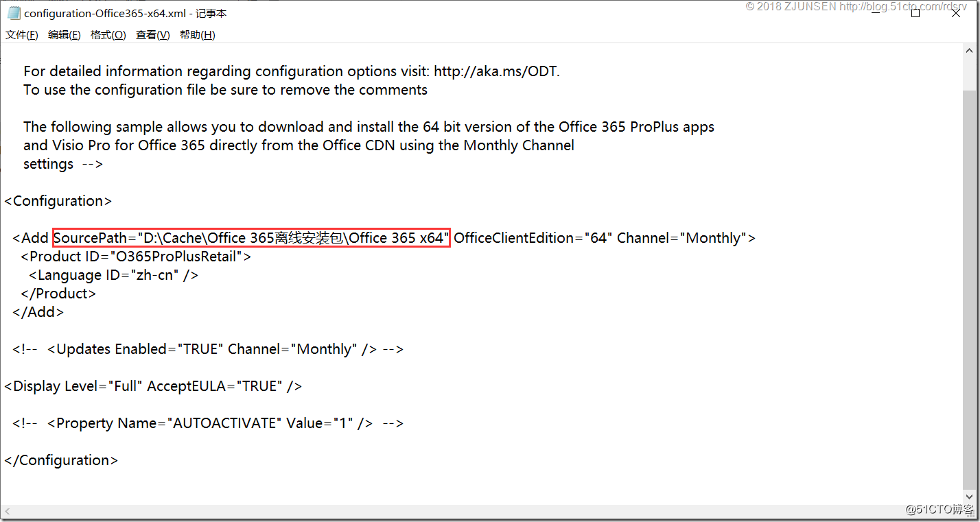This screenshot has width=980, height=522.
Task: Open the 文件(F) menu
Action: tap(22, 35)
